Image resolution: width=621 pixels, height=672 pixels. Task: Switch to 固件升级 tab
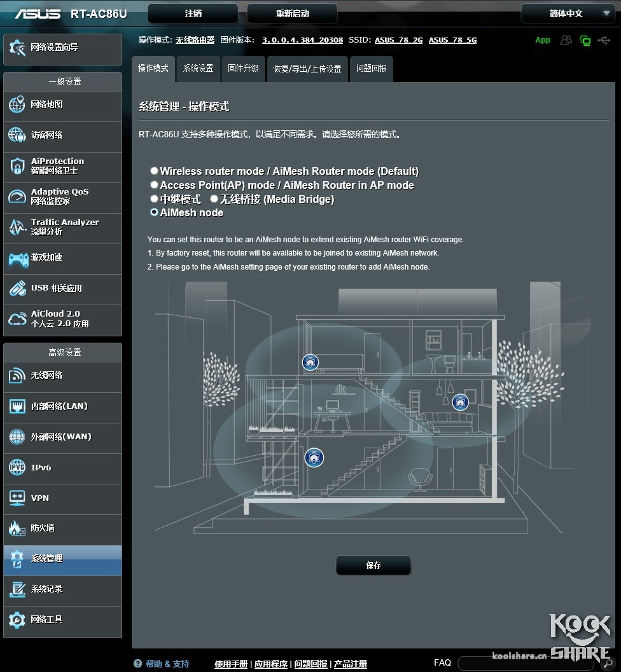point(243,69)
